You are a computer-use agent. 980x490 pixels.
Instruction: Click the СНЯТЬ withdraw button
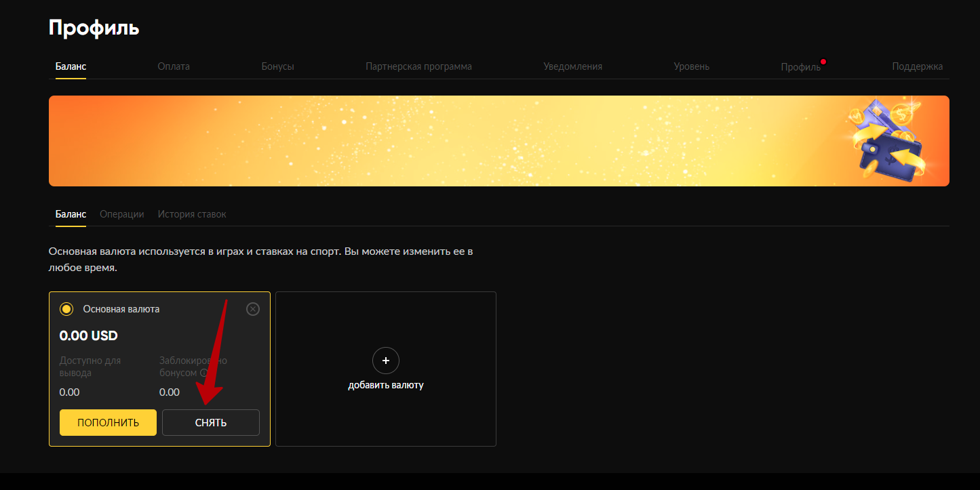tap(211, 422)
